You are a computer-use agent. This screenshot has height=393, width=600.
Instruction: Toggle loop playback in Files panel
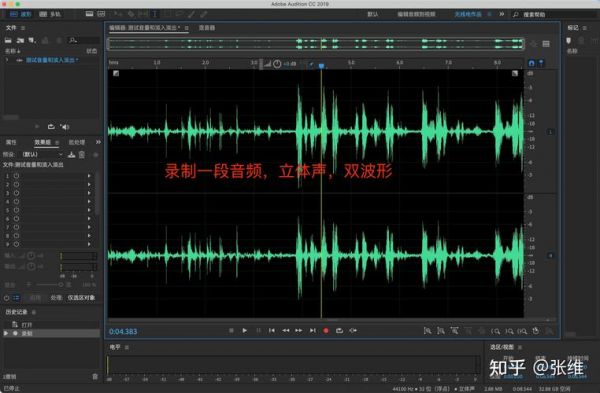tap(51, 127)
